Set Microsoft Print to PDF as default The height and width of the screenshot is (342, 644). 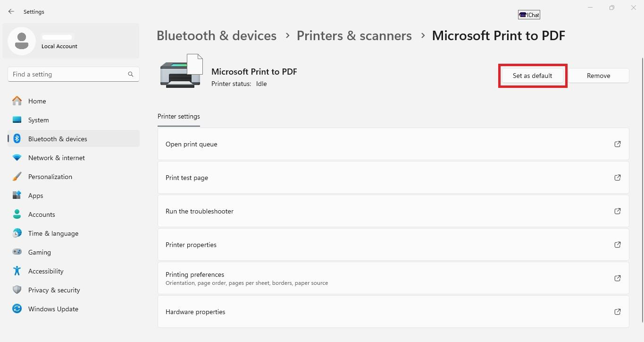[x=532, y=76]
